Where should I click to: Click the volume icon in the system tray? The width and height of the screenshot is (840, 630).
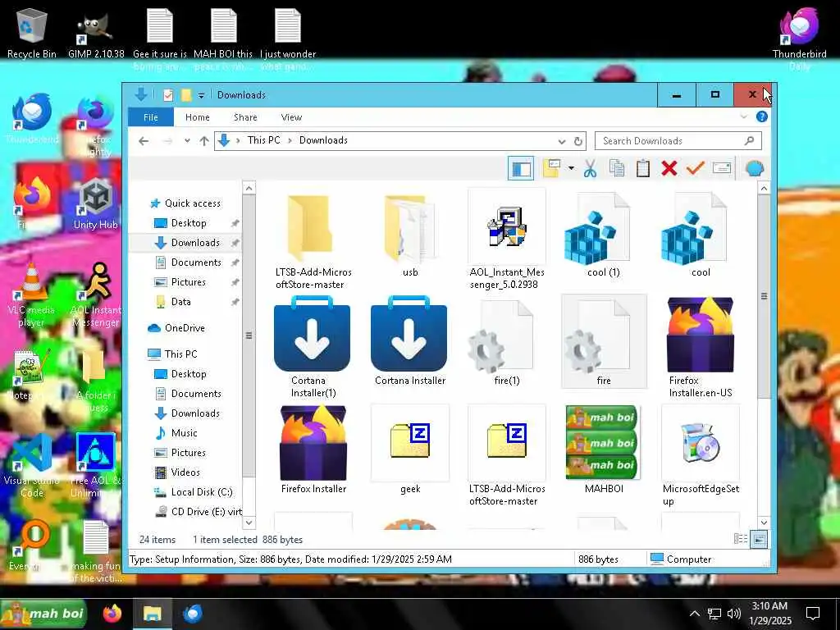click(734, 614)
